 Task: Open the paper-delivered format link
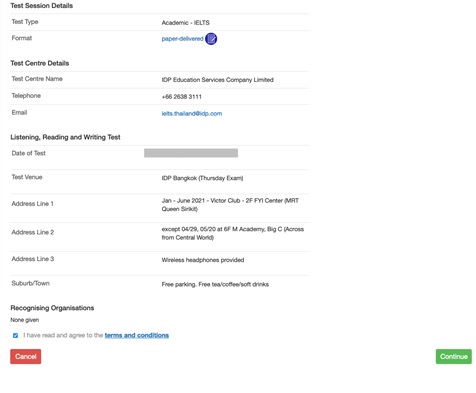point(182,39)
